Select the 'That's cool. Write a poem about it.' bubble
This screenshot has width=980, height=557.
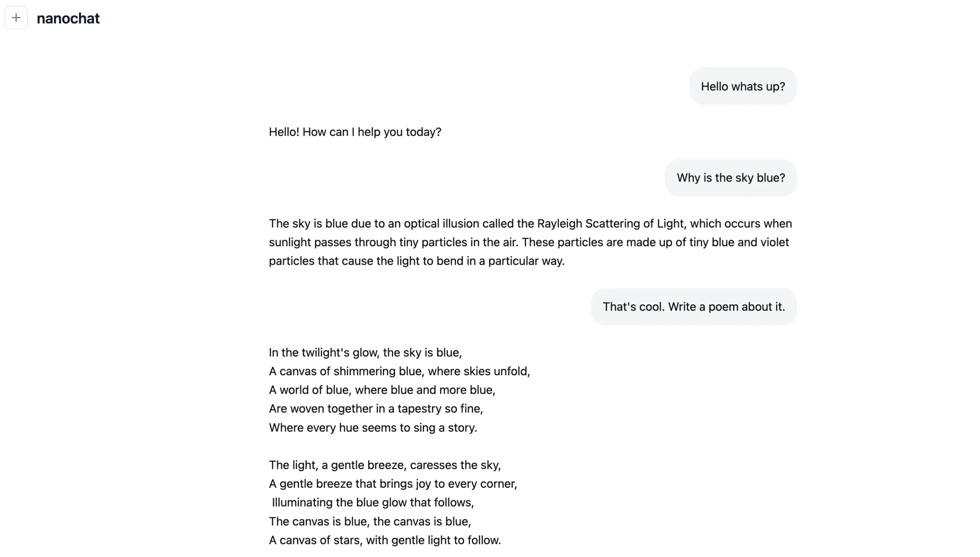(693, 306)
